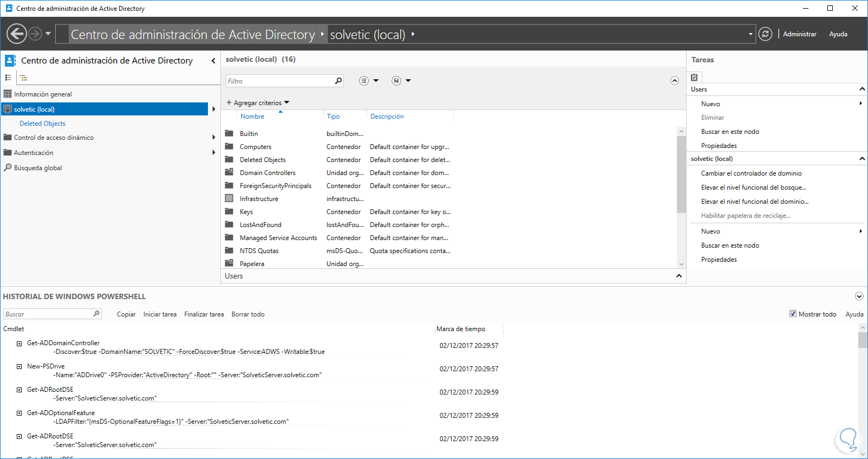Screen dimensions: 868x459
Task: Click Deleted Objects link in navigation
Action: [42, 124]
